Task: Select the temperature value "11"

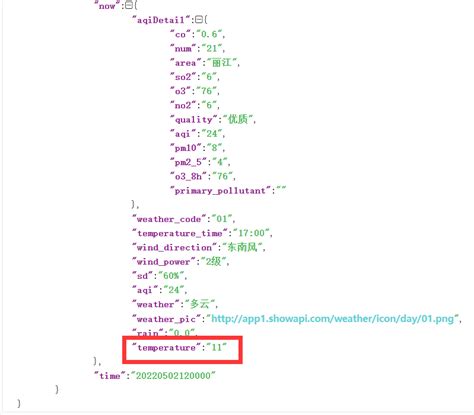Action: [x=217, y=348]
